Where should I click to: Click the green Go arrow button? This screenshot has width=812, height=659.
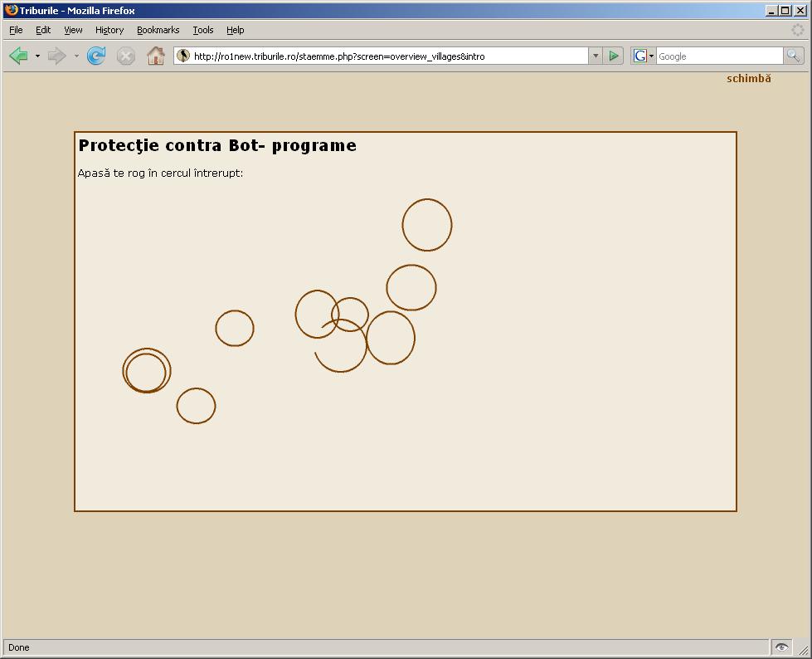614,56
